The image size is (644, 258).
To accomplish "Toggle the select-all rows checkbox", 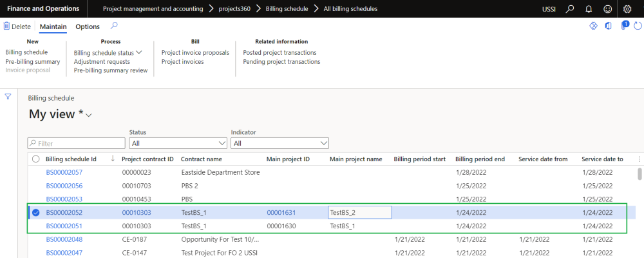I will (36, 159).
